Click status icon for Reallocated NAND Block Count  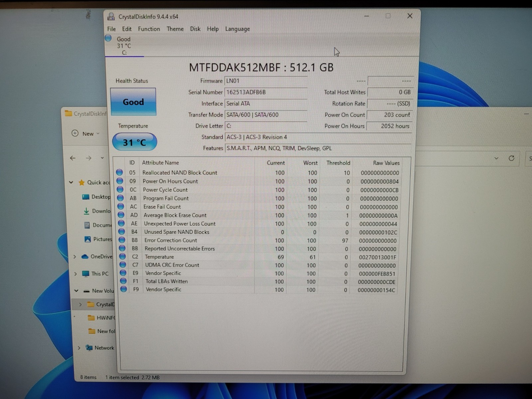[x=119, y=172]
